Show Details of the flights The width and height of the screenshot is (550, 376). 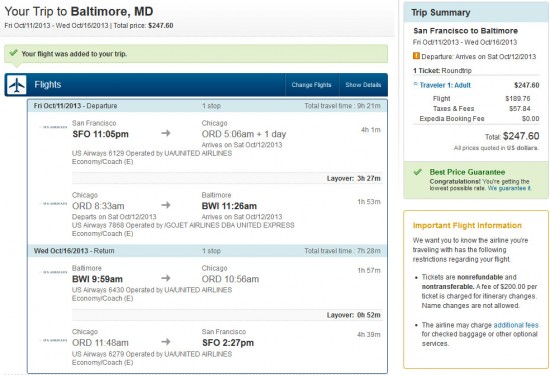pyautogui.click(x=363, y=85)
